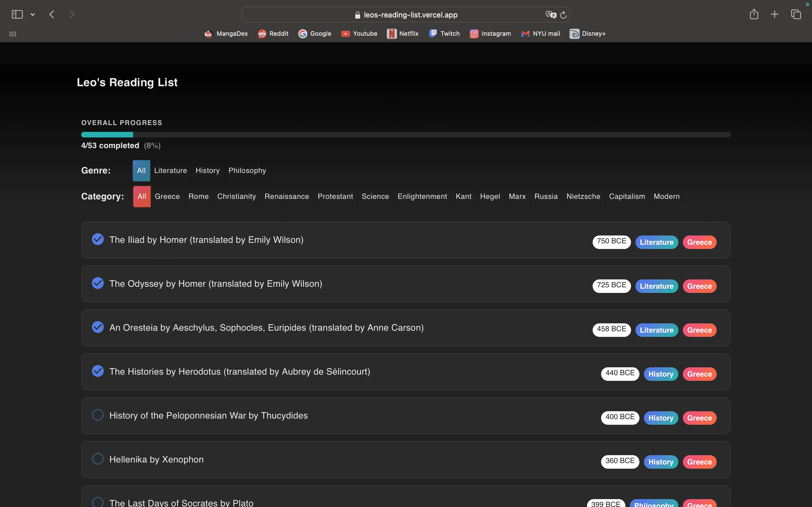Image resolution: width=812 pixels, height=507 pixels.
Task: Choose the Nietzsche category filter
Action: [x=583, y=197]
